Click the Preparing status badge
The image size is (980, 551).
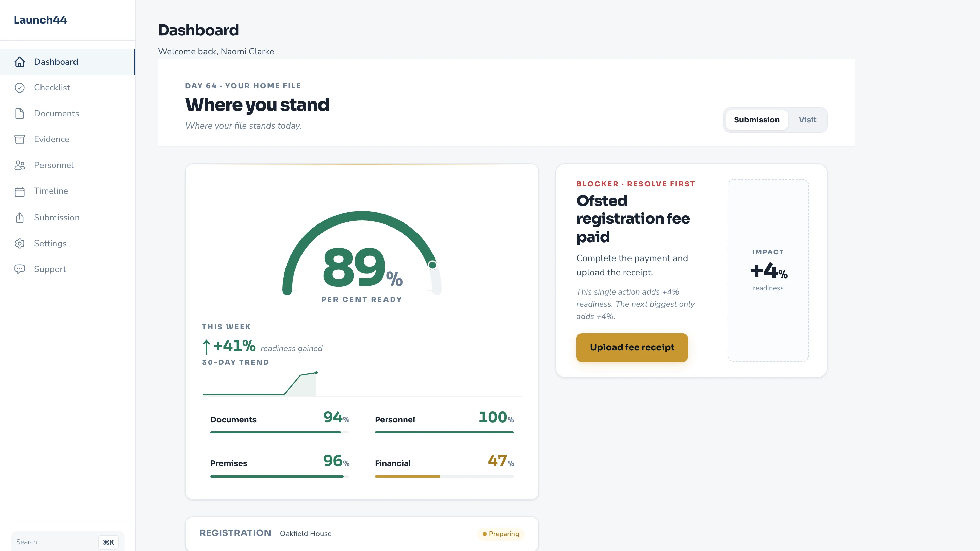[x=501, y=534]
